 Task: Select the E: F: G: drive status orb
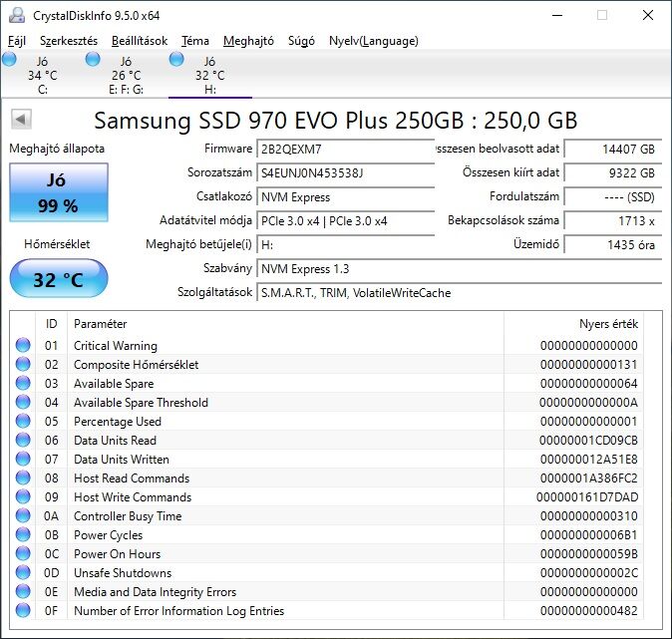93,59
